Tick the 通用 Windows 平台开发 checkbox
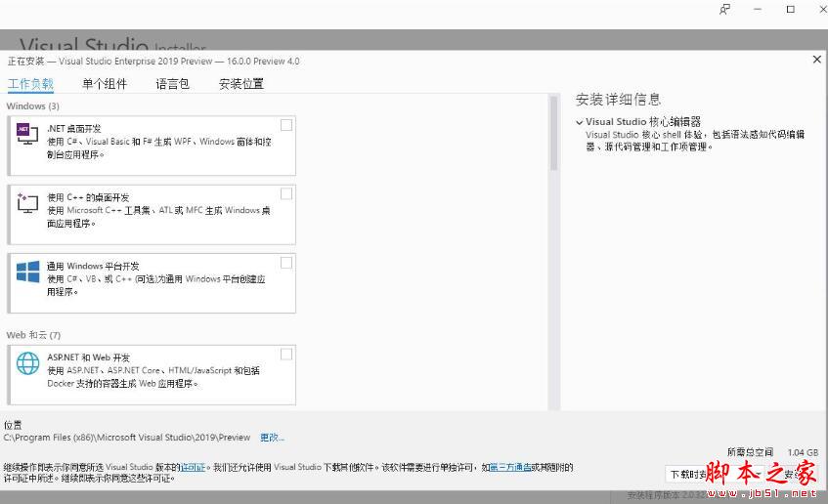Image resolution: width=828 pixels, height=504 pixels. coord(285,263)
